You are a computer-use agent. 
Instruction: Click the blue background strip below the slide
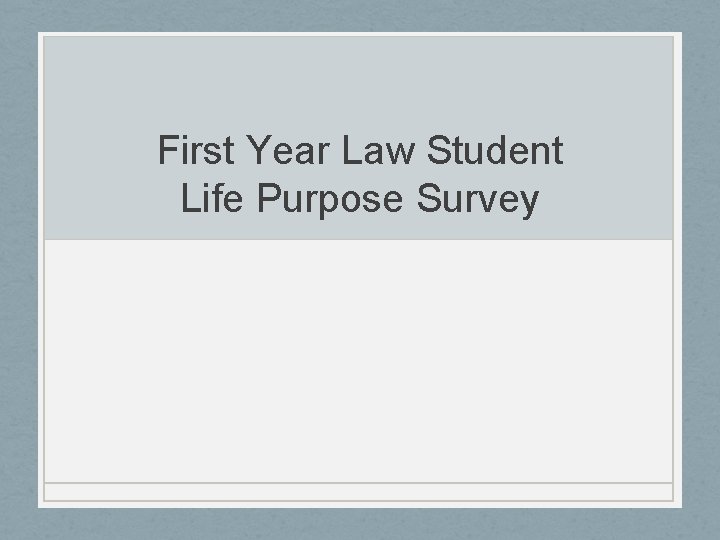click(360, 524)
